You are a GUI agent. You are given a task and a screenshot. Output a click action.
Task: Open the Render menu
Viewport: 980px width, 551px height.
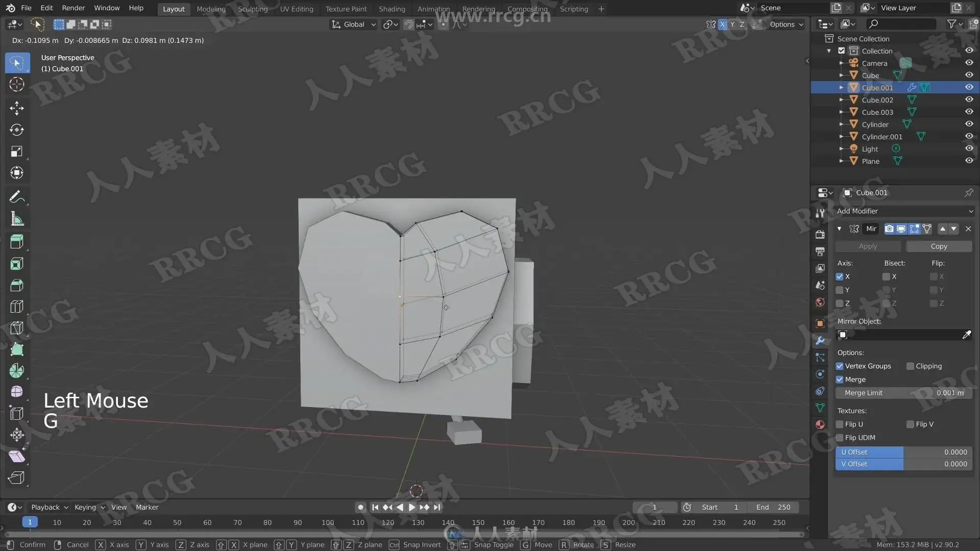(73, 8)
